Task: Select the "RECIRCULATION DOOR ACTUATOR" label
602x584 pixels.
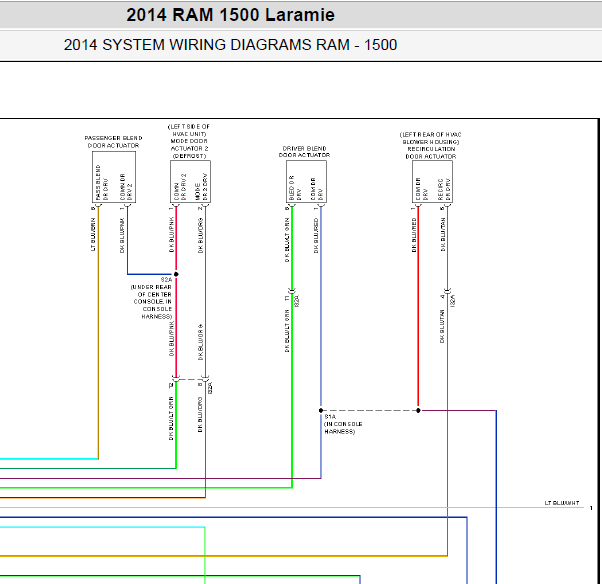Action: 431,153
